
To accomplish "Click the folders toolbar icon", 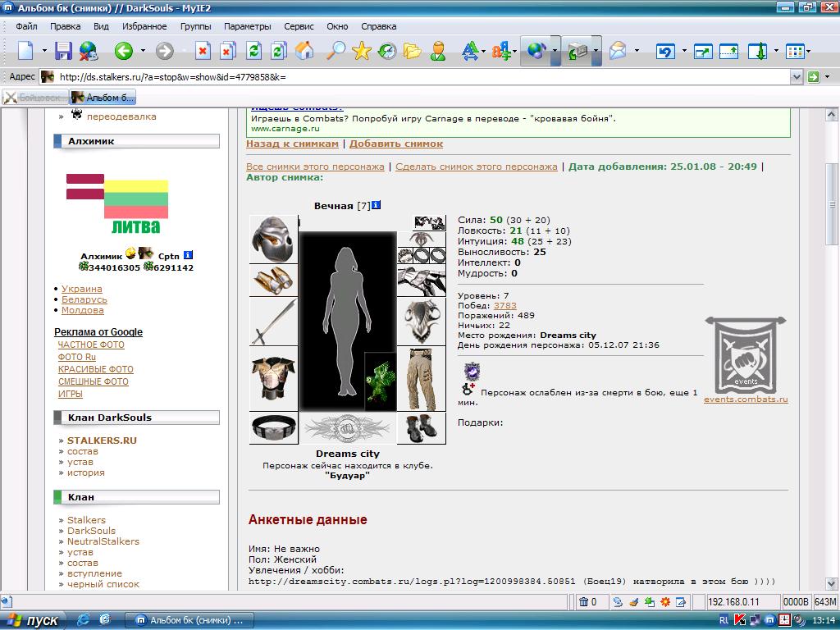I will point(413,51).
